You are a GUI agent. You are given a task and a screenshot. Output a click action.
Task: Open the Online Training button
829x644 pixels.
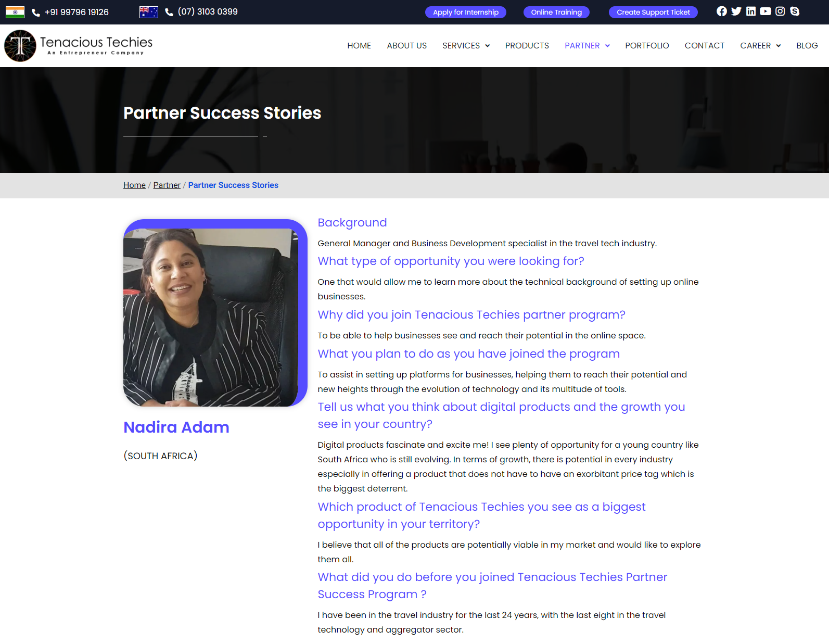(556, 12)
